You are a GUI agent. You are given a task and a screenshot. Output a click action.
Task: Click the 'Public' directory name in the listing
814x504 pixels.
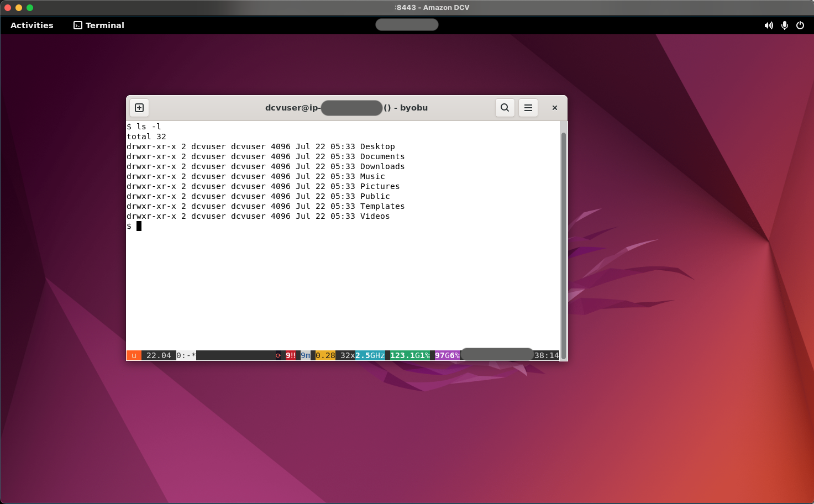(x=375, y=196)
